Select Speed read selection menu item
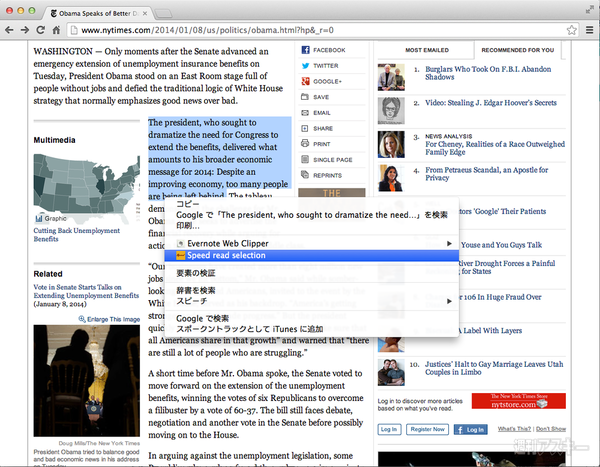The height and width of the screenshot is (467, 600). tap(311, 255)
